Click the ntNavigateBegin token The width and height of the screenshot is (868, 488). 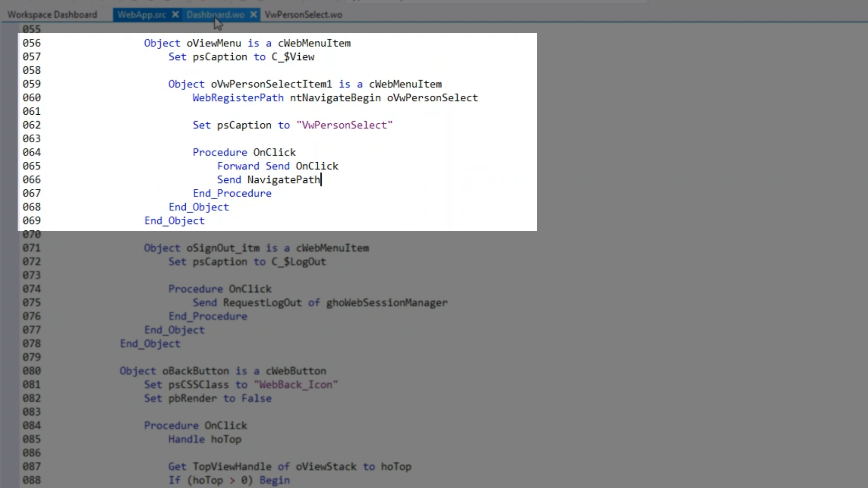(x=335, y=98)
